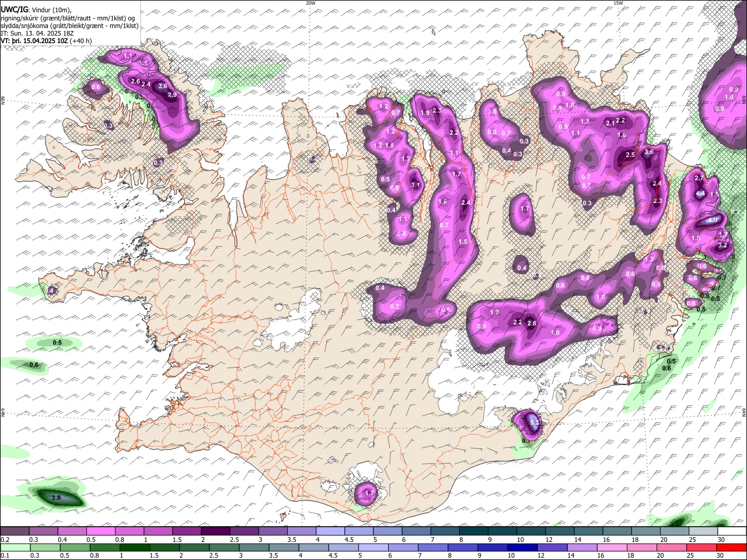Screen dimensions: 747x560
Task: Pick the bright pink upper swatch starting at 0.5
Action: 100,531
